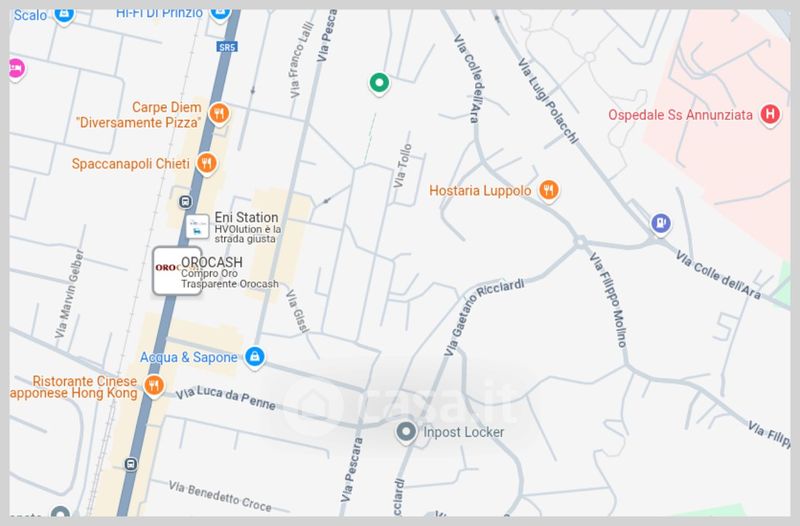Select the Scalo shop pin

pos(64,14)
